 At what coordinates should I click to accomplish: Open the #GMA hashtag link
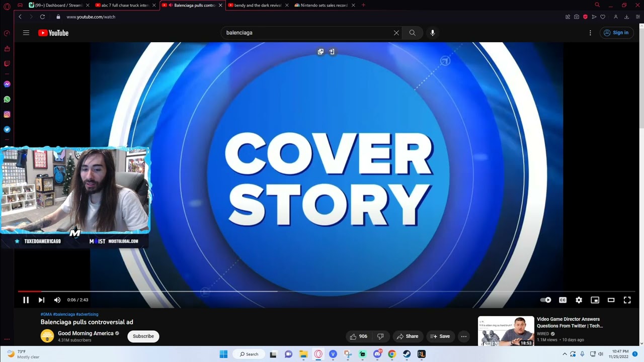pyautogui.click(x=46, y=314)
